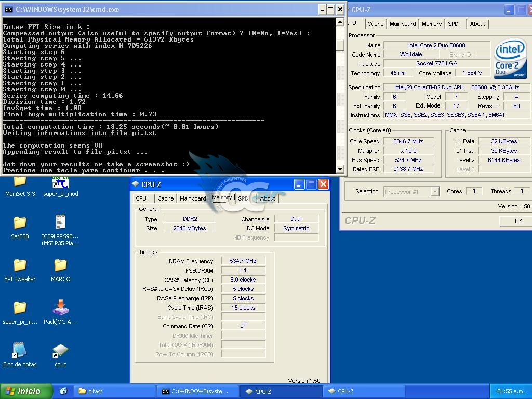Open the ICS9LPRS90 text file icon

click(x=60, y=222)
